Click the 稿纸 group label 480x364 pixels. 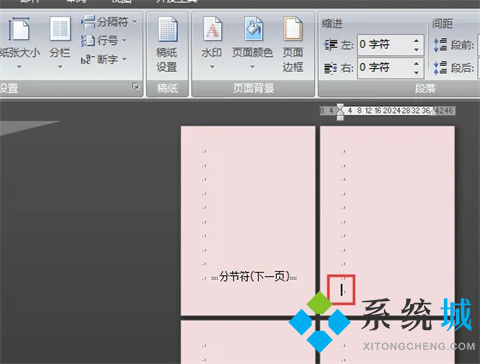point(167,88)
